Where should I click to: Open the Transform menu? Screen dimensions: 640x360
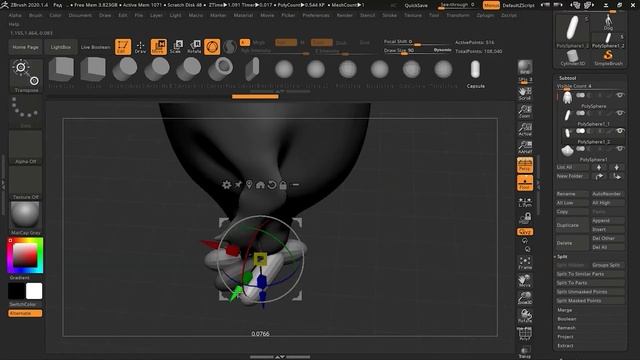(x=458, y=15)
